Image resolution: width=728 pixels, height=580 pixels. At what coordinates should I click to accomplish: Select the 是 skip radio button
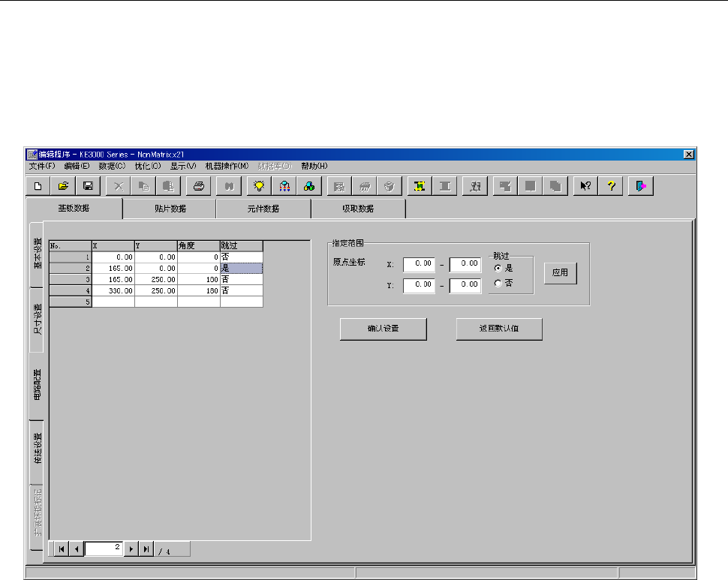click(498, 268)
